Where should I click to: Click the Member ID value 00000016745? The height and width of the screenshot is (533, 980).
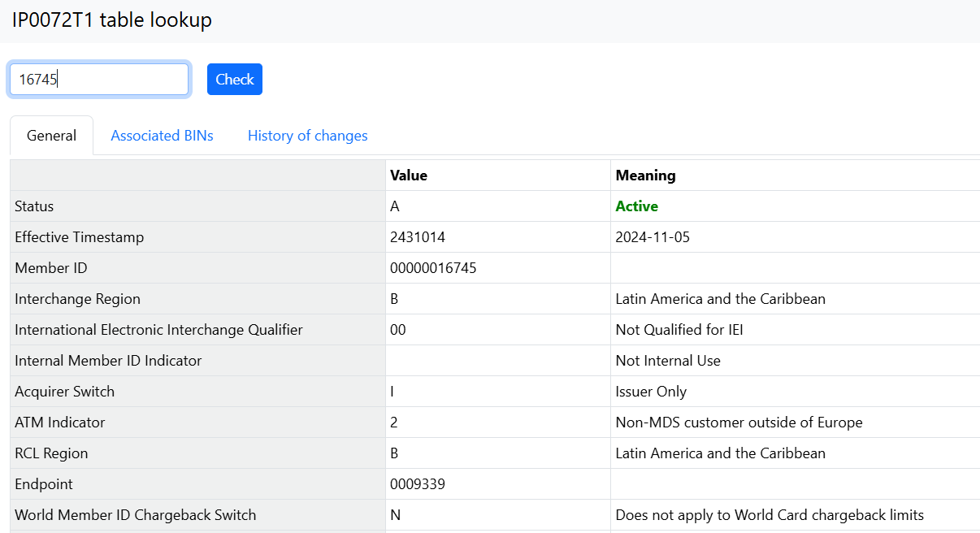(x=434, y=267)
